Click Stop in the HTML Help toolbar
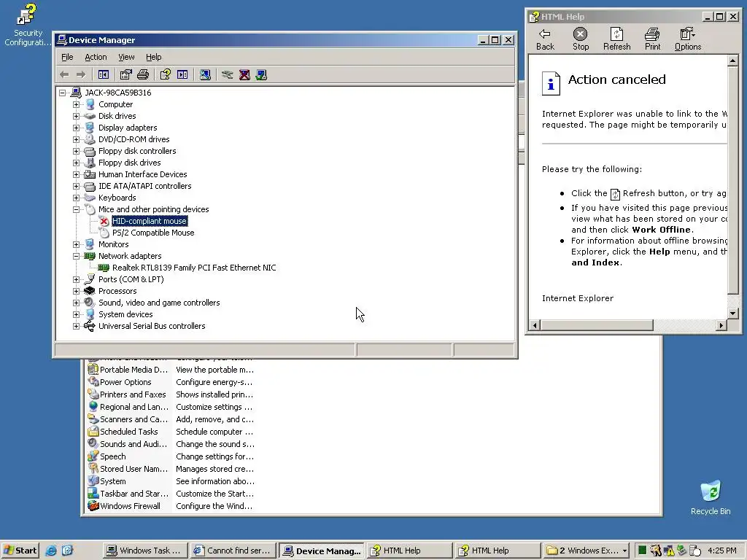The image size is (747, 560). (x=580, y=39)
